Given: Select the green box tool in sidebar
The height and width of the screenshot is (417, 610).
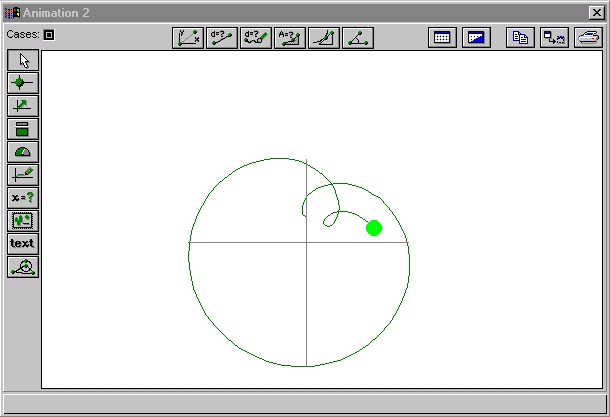Looking at the screenshot, I should (x=23, y=129).
